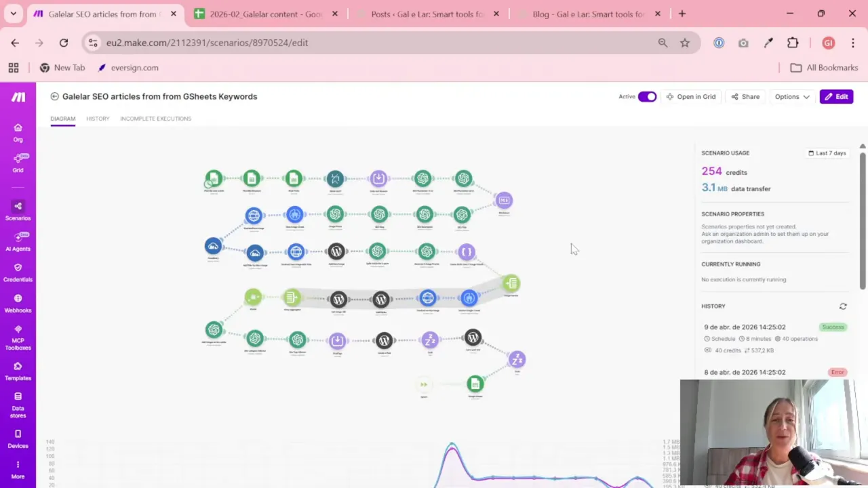Open Chrome profile avatar
The width and height of the screenshot is (868, 488).
828,43
